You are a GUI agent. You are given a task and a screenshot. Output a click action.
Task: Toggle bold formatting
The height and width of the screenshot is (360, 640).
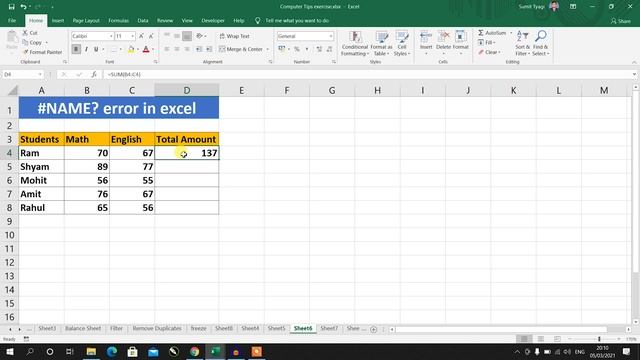(x=76, y=49)
